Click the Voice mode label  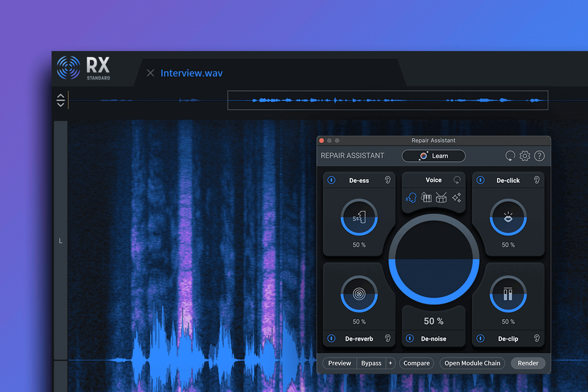tap(433, 180)
